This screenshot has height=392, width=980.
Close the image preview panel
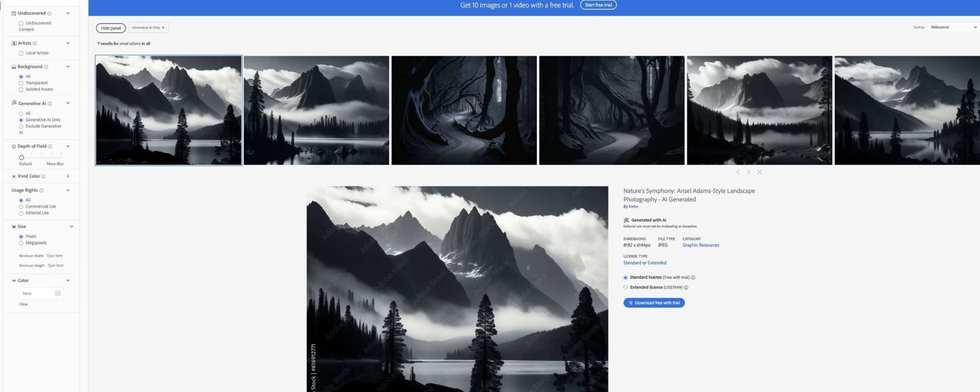pyautogui.click(x=759, y=172)
